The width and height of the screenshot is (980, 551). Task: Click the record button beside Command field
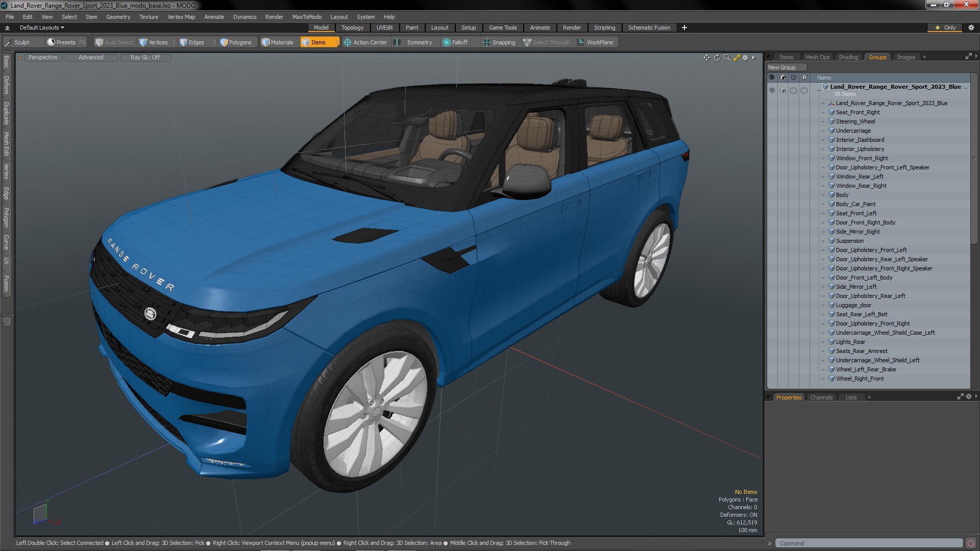click(x=971, y=543)
